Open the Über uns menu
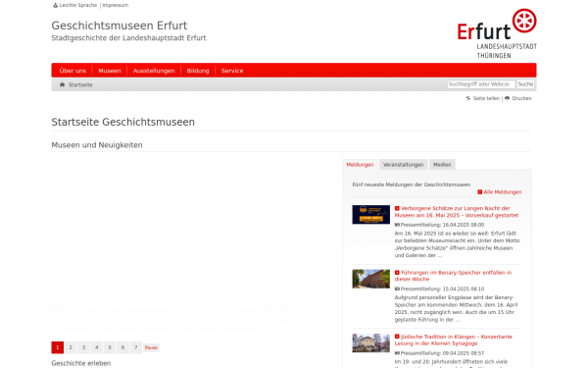The image size is (588, 368). [x=73, y=71]
